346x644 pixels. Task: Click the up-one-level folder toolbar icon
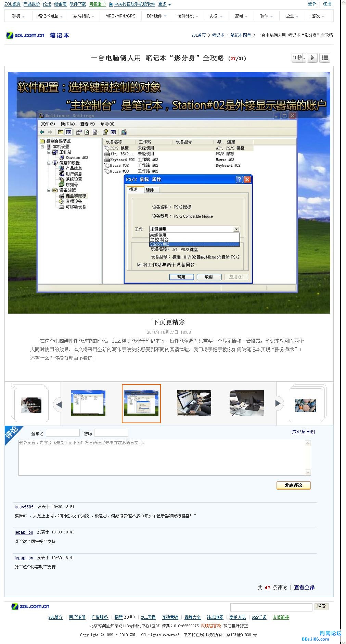coord(61,132)
